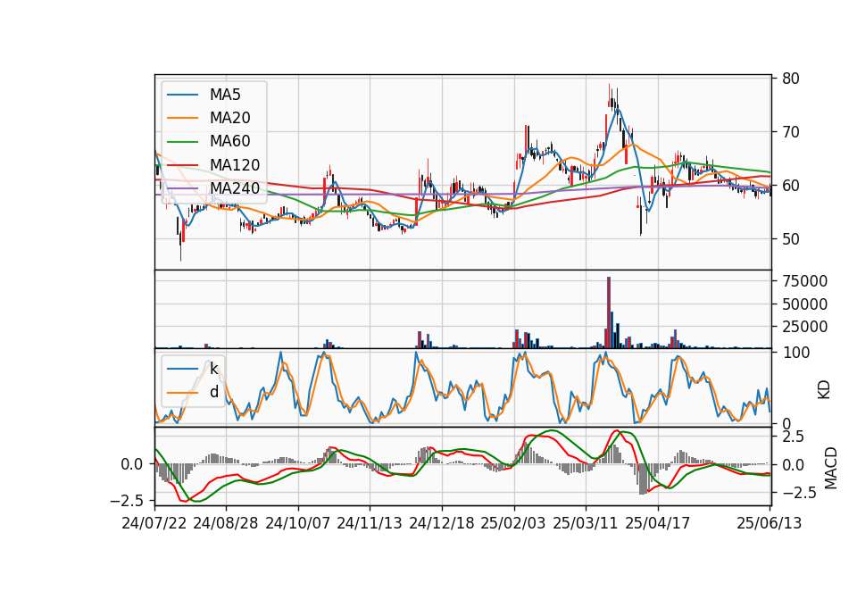Click the right 2.5 MACD axis value
Image resolution: width=857 pixels, height=616 pixels.
click(x=793, y=437)
